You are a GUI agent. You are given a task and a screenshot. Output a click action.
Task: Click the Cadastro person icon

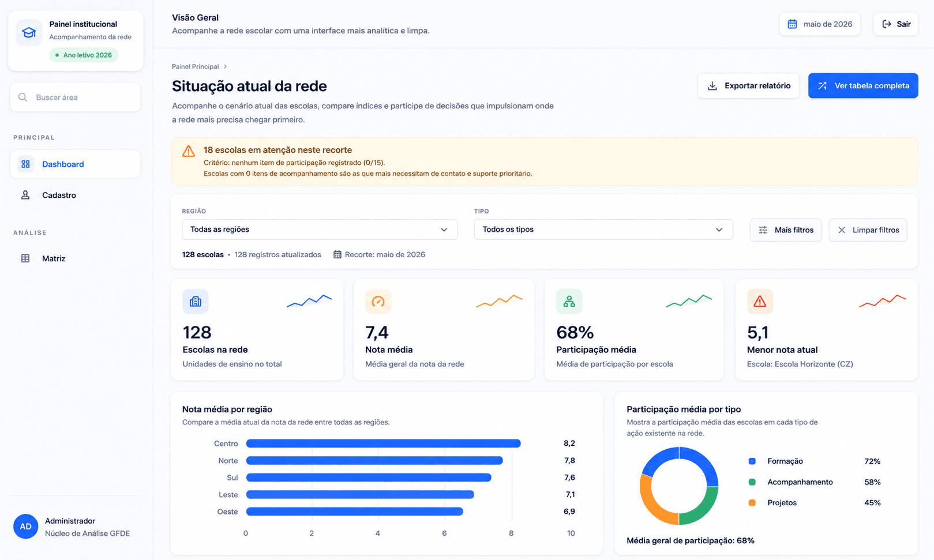pyautogui.click(x=25, y=195)
